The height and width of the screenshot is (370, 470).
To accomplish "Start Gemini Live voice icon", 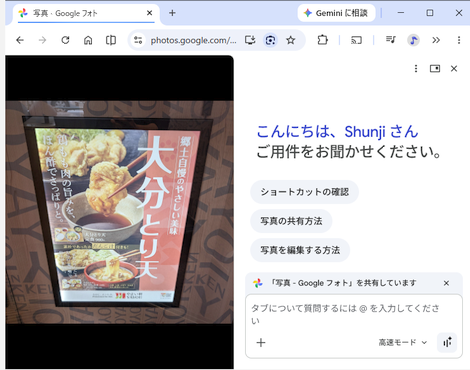I will tap(447, 342).
